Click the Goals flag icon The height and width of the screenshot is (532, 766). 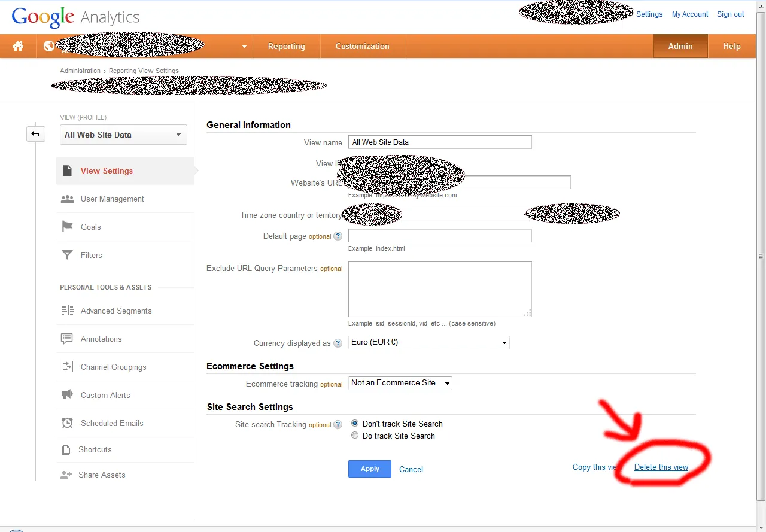[x=68, y=226]
